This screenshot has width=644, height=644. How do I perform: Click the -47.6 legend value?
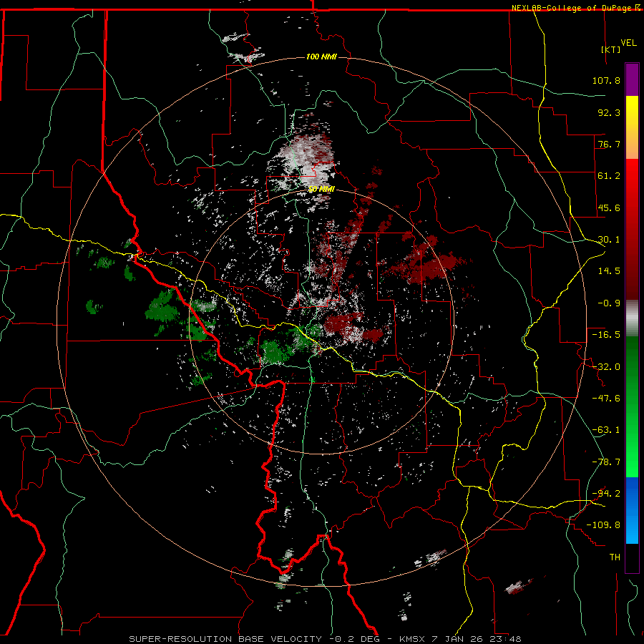(x=606, y=399)
